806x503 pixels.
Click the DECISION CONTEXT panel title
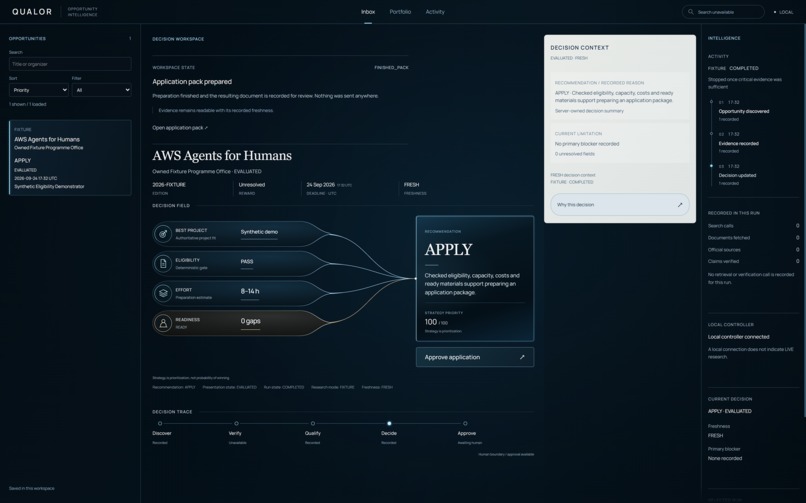[579, 48]
